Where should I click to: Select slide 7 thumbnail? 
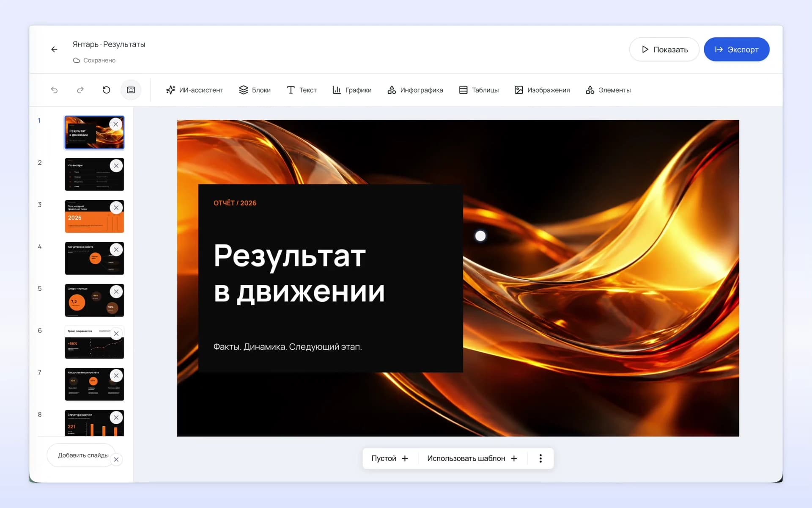pyautogui.click(x=94, y=384)
